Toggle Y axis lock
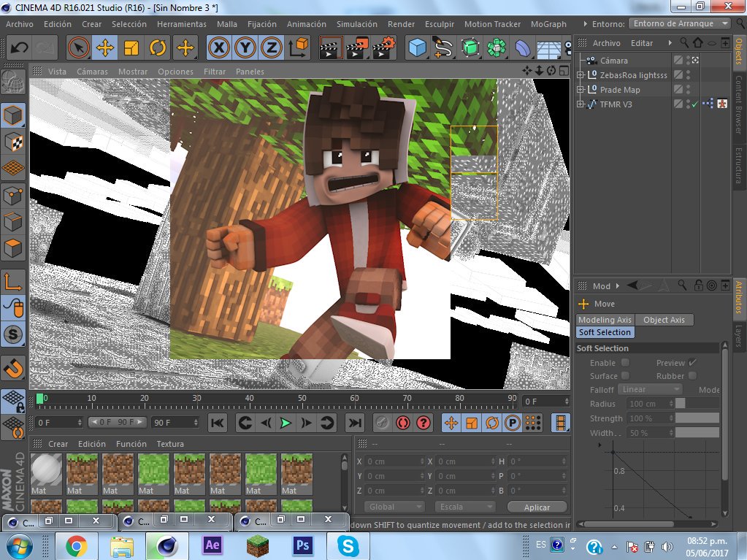Viewport: 747px width, 560px height. [245, 47]
